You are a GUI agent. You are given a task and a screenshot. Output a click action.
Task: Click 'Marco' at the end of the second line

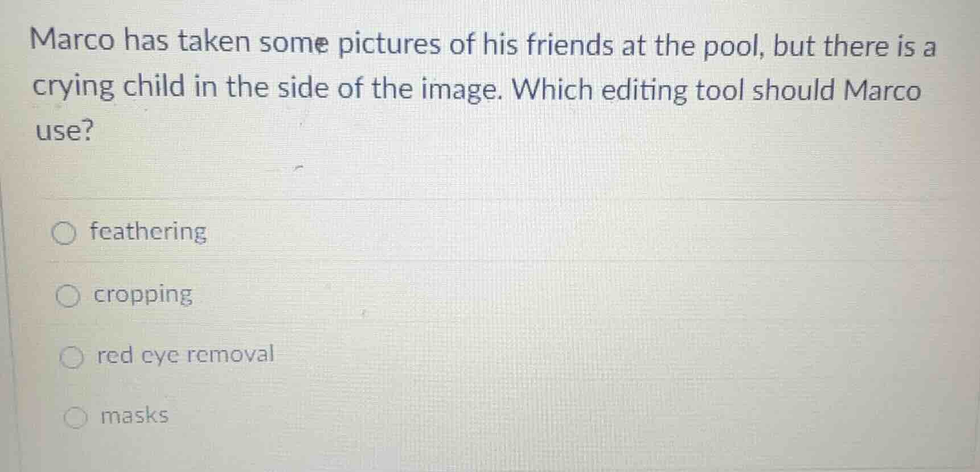(882, 91)
